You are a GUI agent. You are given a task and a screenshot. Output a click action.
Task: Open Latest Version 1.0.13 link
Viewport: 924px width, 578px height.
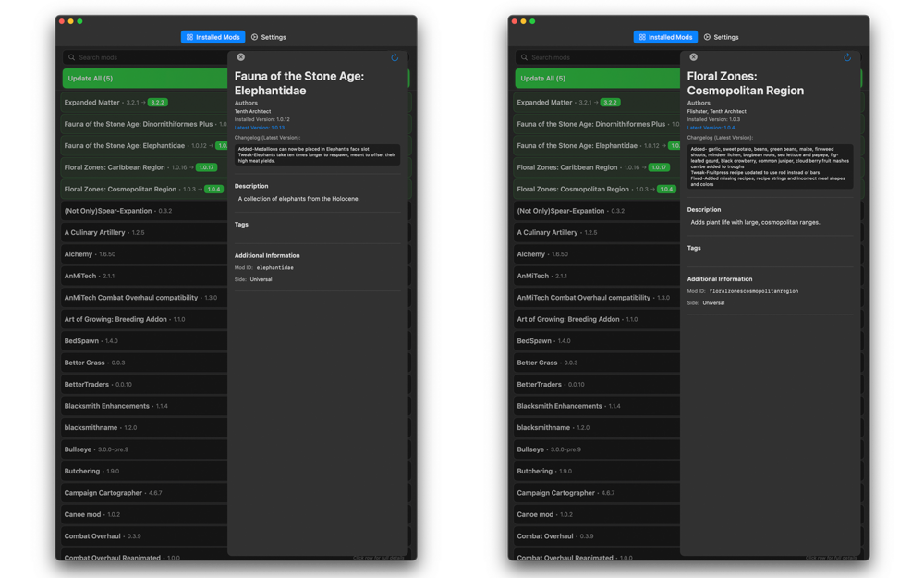260,128
